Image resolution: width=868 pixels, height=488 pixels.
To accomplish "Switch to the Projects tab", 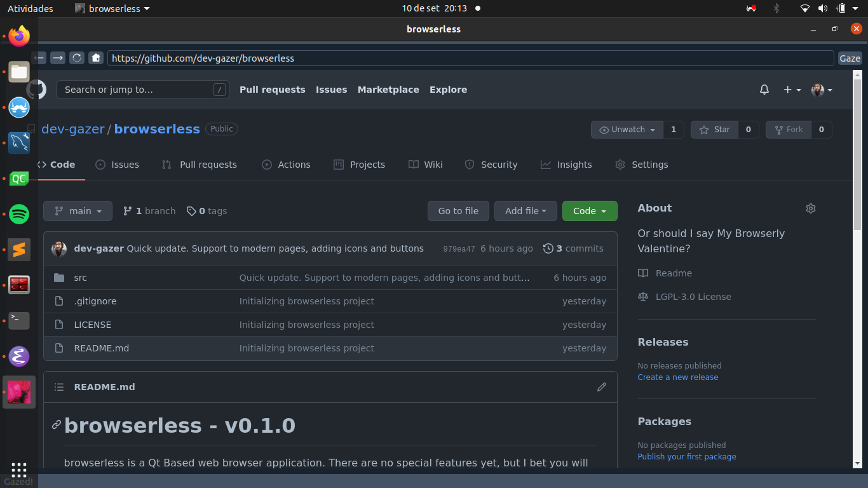I will (x=359, y=165).
